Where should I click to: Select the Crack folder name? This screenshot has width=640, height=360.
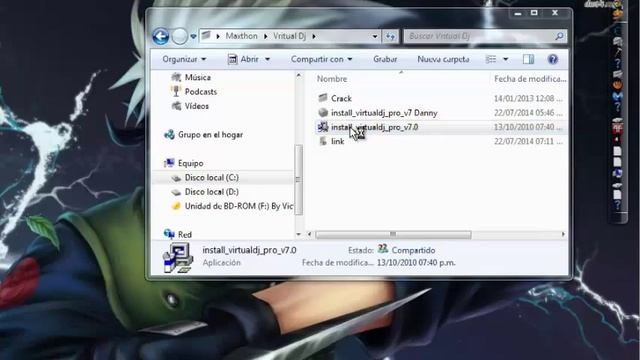click(341, 98)
